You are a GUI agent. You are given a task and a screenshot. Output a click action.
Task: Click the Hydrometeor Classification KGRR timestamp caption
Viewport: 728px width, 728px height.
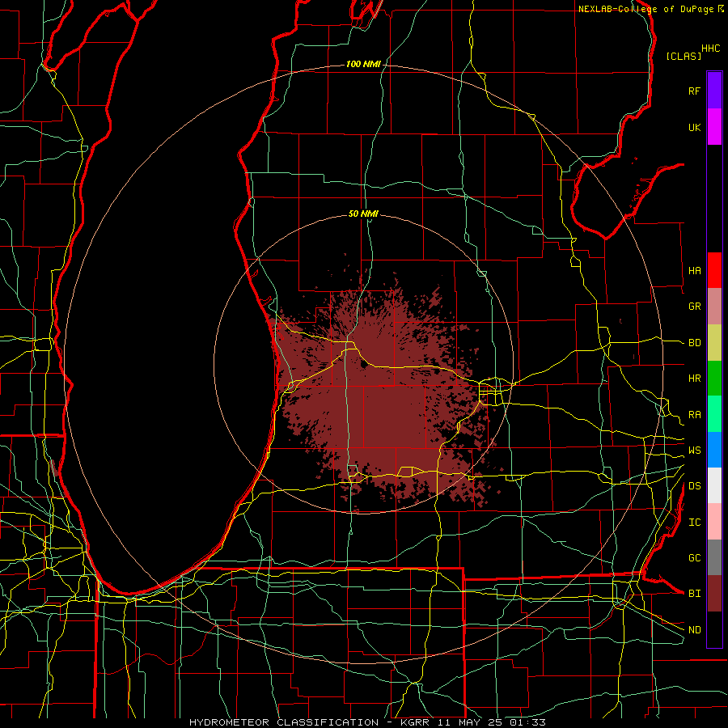pos(367,722)
